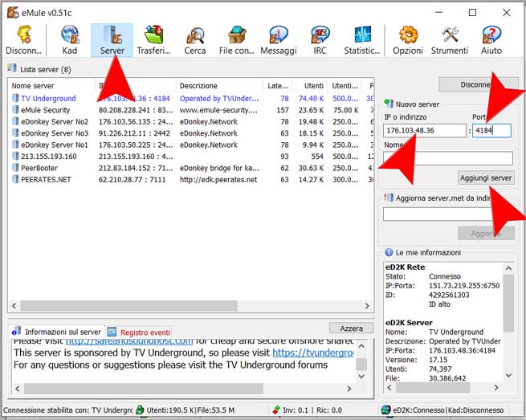Focus the Porta input field

tap(491, 130)
